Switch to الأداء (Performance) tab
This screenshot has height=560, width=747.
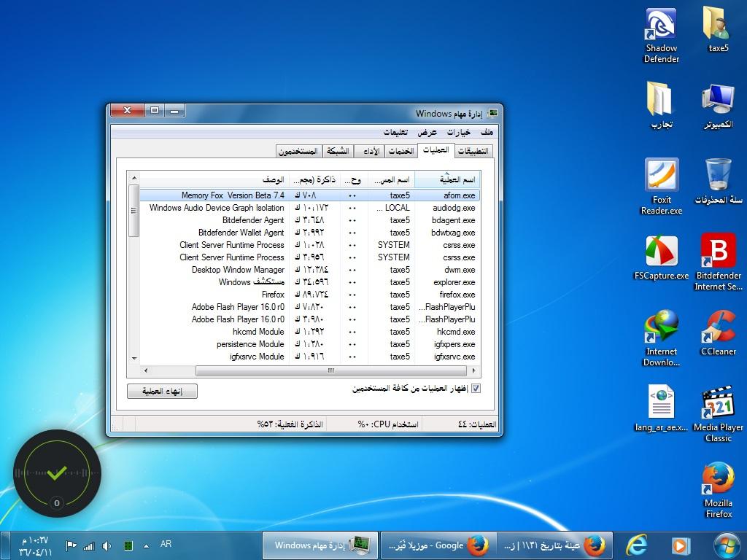(370, 151)
